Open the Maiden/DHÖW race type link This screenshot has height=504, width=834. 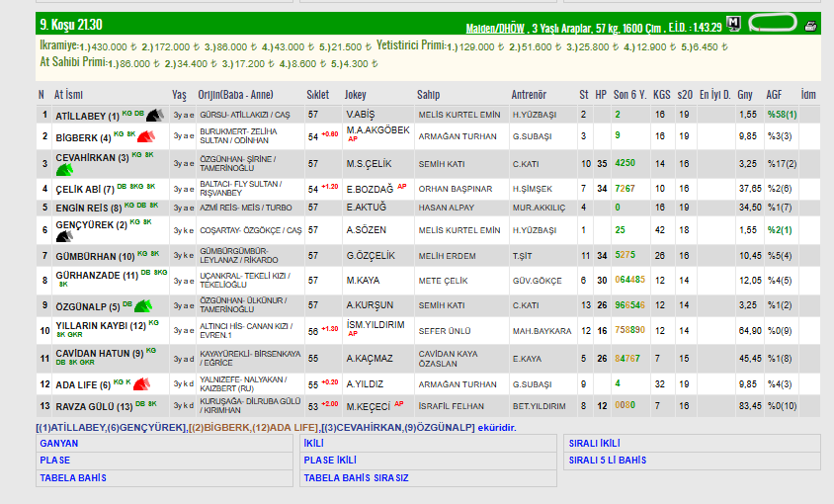pyautogui.click(x=495, y=29)
